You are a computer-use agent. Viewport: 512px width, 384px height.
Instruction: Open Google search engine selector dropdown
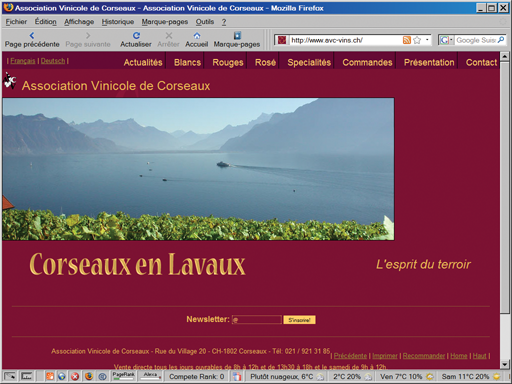[446, 40]
